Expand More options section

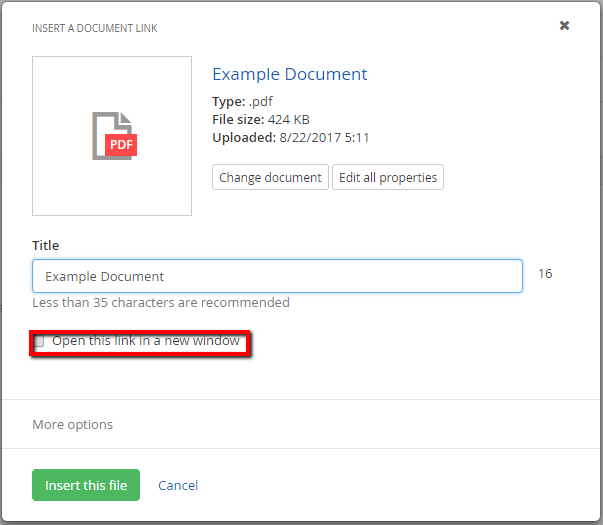pyautogui.click(x=72, y=424)
